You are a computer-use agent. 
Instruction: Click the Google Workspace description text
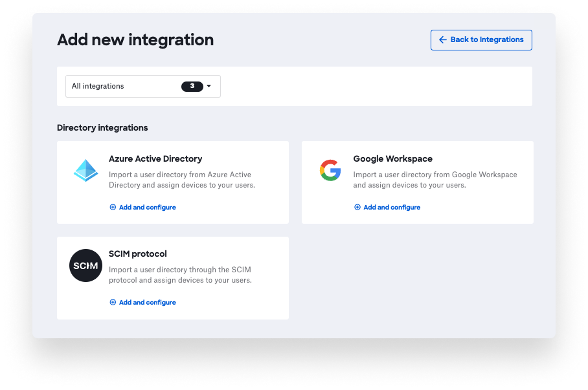(x=435, y=180)
